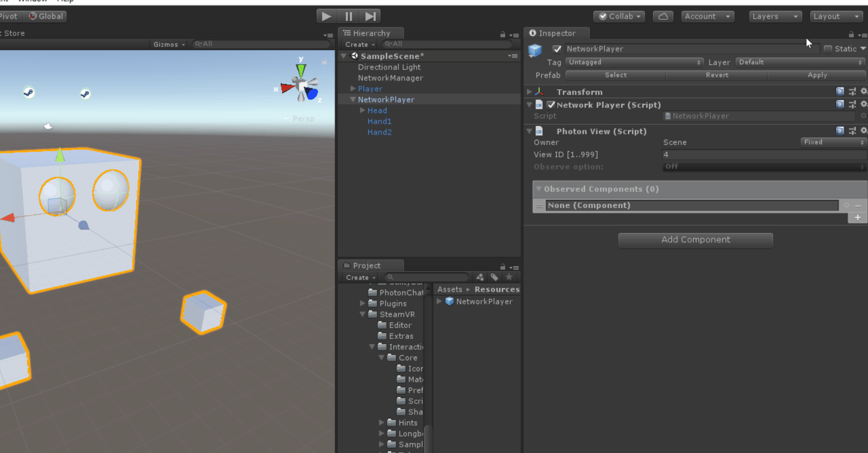
Task: Click the Search by Label icon in Project
Action: (x=494, y=277)
